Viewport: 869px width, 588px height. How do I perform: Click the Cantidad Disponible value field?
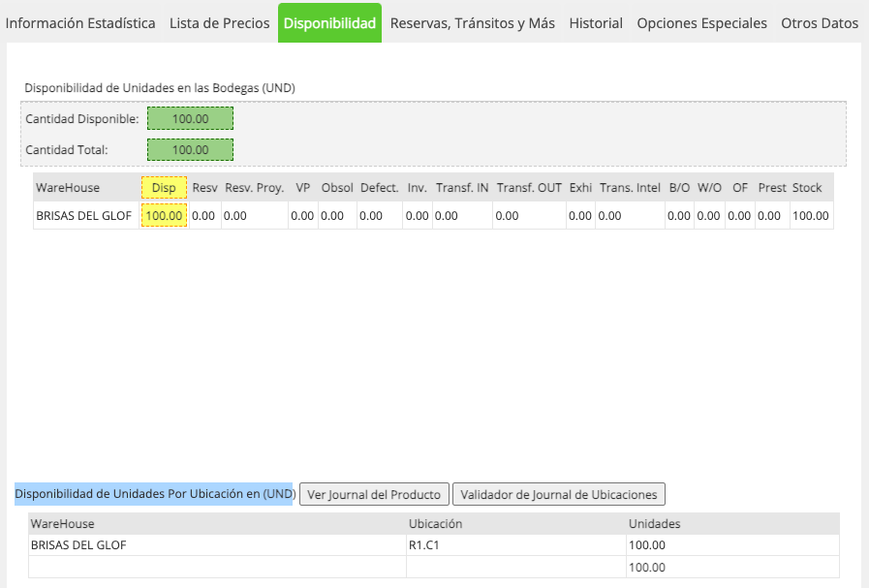(x=190, y=118)
